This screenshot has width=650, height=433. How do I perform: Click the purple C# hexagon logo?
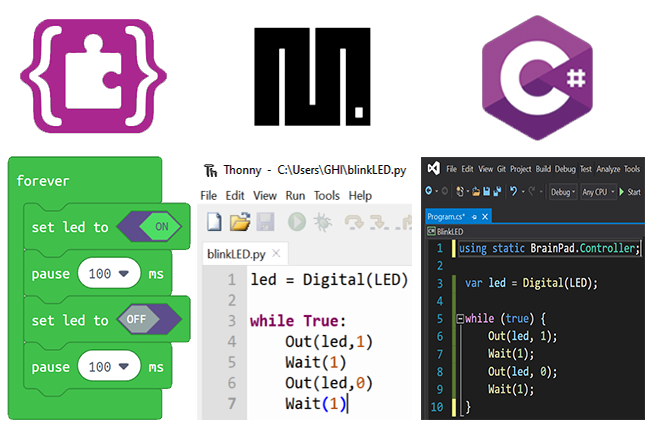point(537,77)
